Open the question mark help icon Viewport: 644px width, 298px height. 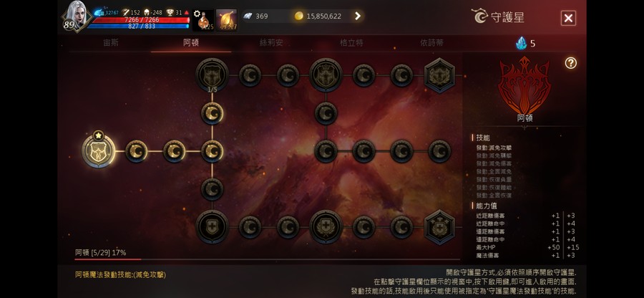tap(570, 63)
